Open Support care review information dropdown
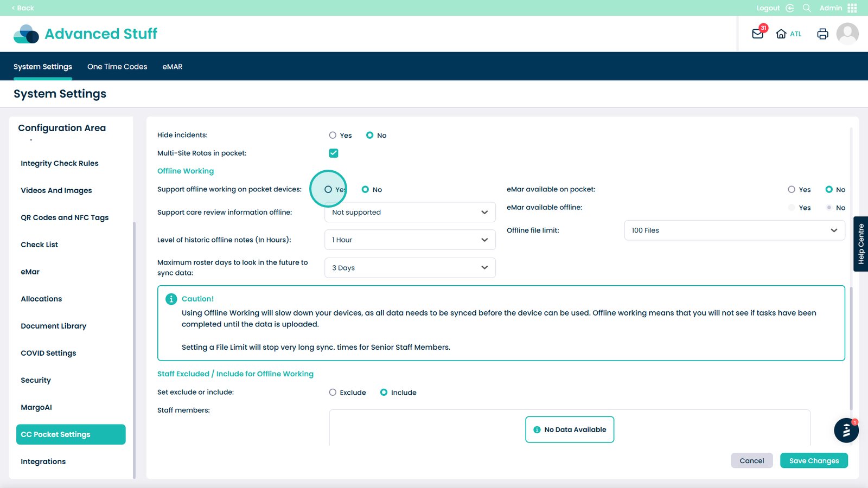 click(x=410, y=213)
